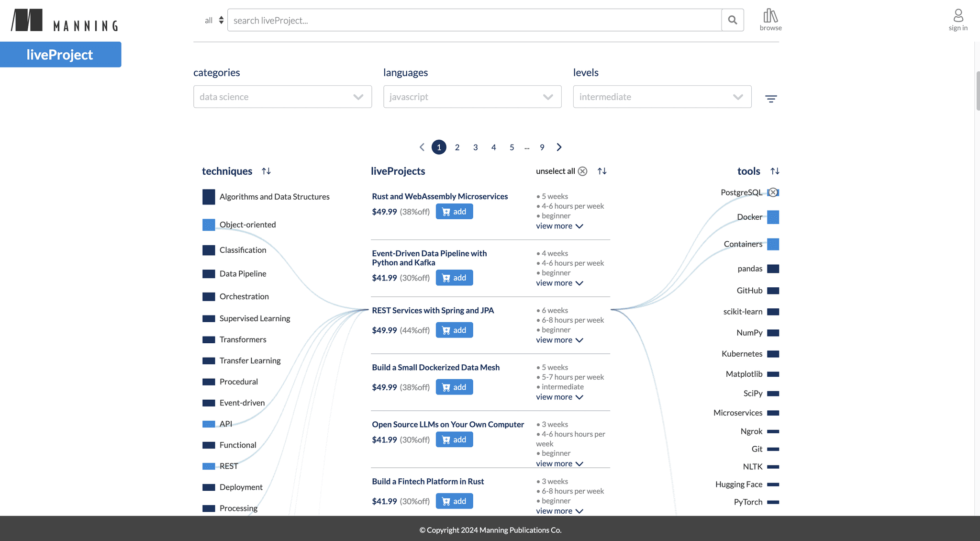
Task: Open the languages dropdown
Action: point(472,97)
